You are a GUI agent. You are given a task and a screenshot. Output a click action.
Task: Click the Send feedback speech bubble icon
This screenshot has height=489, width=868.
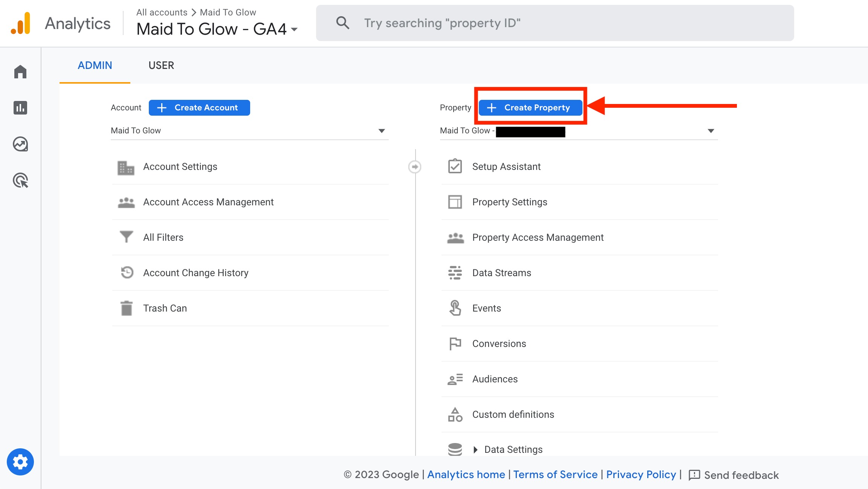694,475
